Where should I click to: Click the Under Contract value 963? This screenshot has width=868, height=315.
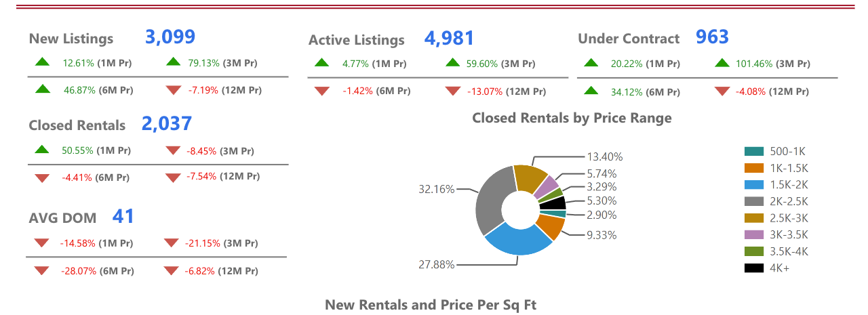(712, 37)
